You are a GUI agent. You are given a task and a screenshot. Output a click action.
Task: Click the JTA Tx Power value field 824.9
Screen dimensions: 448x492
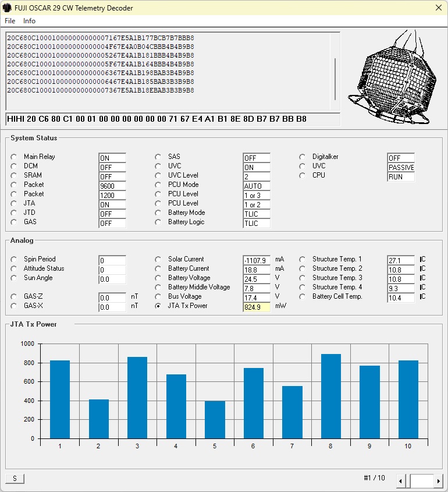(x=257, y=307)
